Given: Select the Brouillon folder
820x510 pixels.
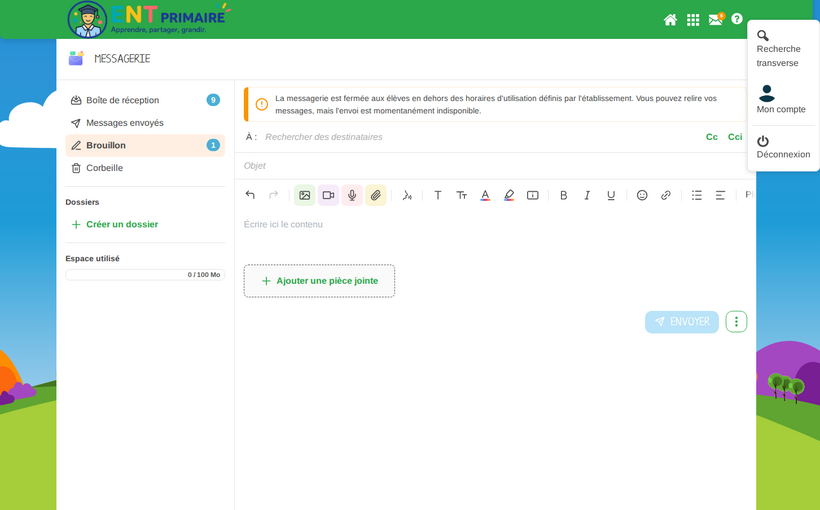Looking at the screenshot, I should pyautogui.click(x=145, y=145).
